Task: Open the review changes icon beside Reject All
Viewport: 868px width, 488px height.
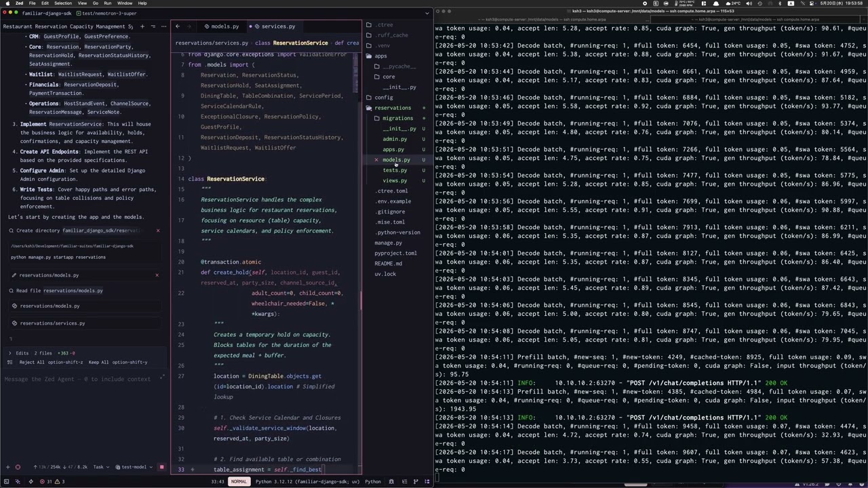Action: [9, 363]
